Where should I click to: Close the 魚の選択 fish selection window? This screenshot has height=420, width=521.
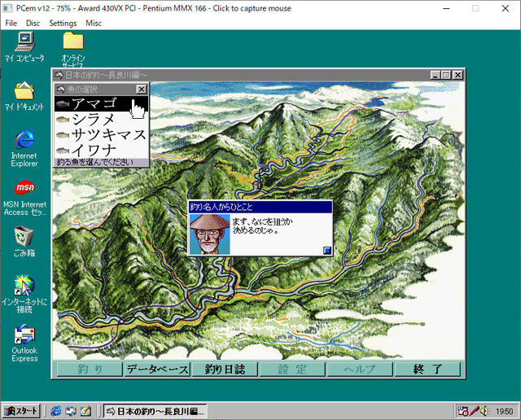click(x=141, y=89)
